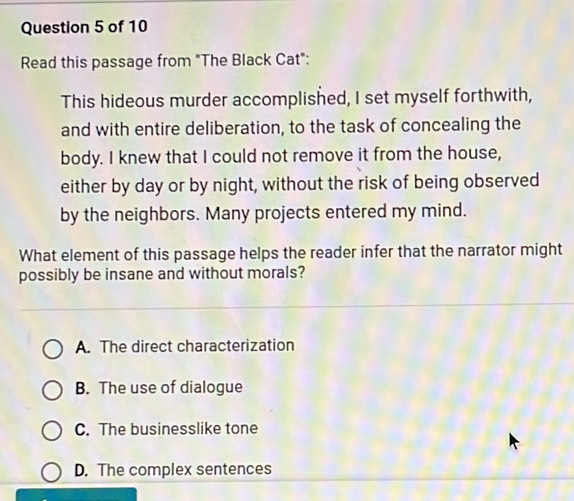Mark the option D radio circle
This screenshot has width=574, height=501.
coord(51,472)
